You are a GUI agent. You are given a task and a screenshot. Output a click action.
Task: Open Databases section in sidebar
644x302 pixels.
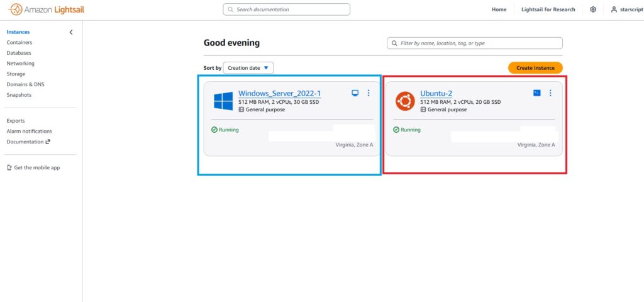coord(19,53)
